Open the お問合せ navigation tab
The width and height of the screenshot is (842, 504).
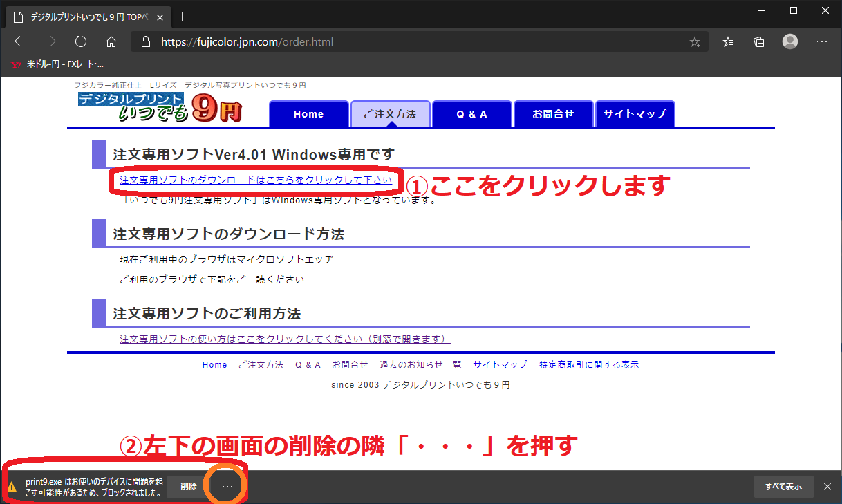point(553,114)
